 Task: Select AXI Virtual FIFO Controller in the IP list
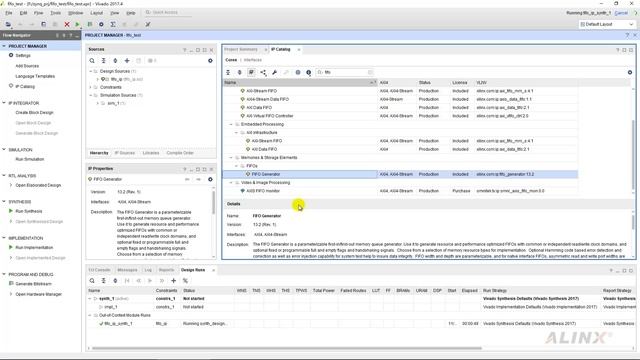tap(270, 116)
